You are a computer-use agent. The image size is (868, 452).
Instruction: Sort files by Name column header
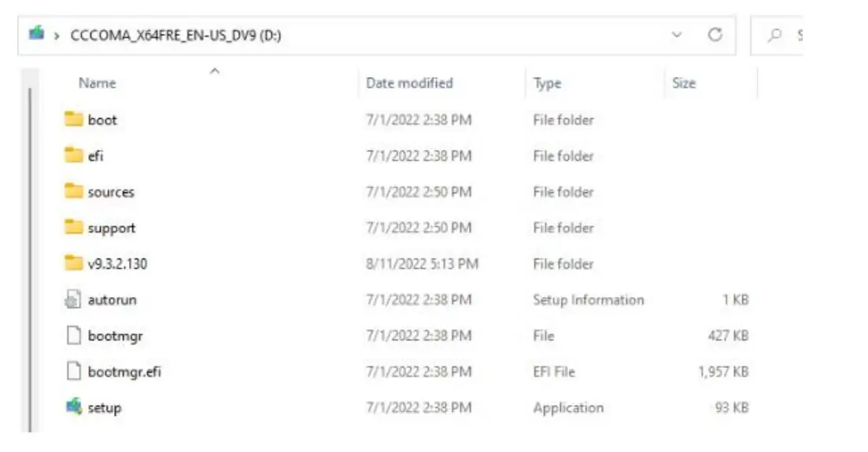[98, 83]
